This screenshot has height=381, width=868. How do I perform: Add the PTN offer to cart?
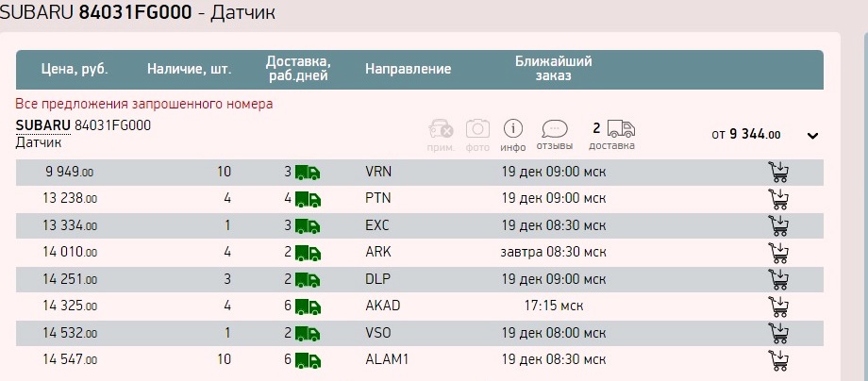779,199
